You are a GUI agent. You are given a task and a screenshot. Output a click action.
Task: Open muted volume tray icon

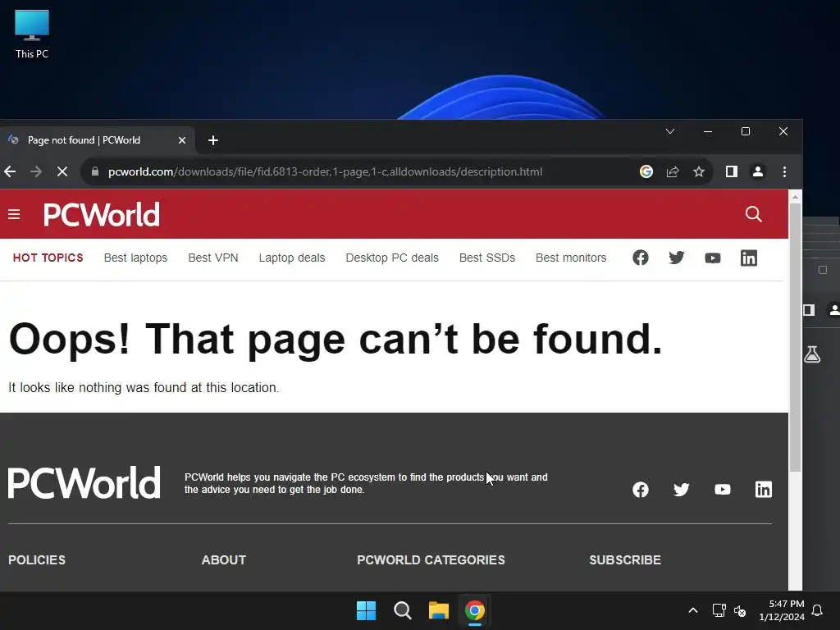click(x=740, y=610)
